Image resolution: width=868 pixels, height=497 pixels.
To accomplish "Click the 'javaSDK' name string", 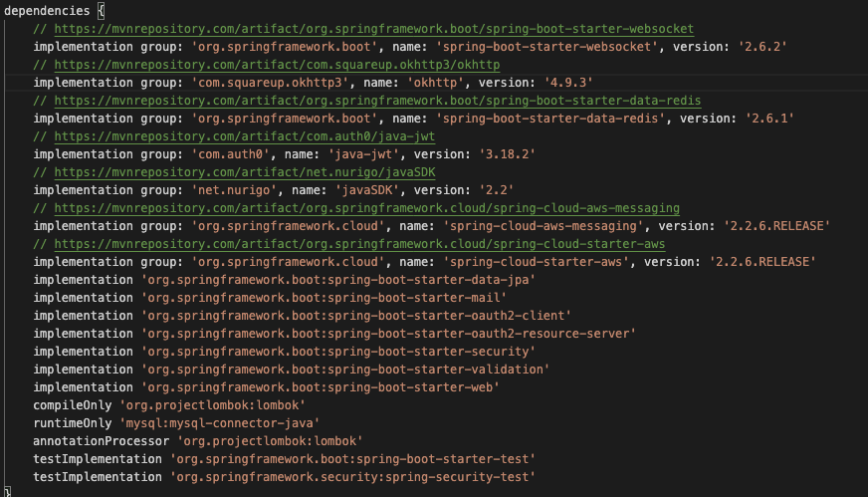I will click(x=367, y=190).
